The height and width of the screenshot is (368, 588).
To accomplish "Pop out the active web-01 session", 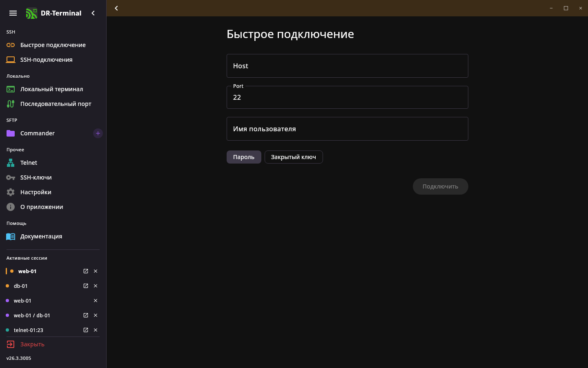I will pyautogui.click(x=86, y=271).
